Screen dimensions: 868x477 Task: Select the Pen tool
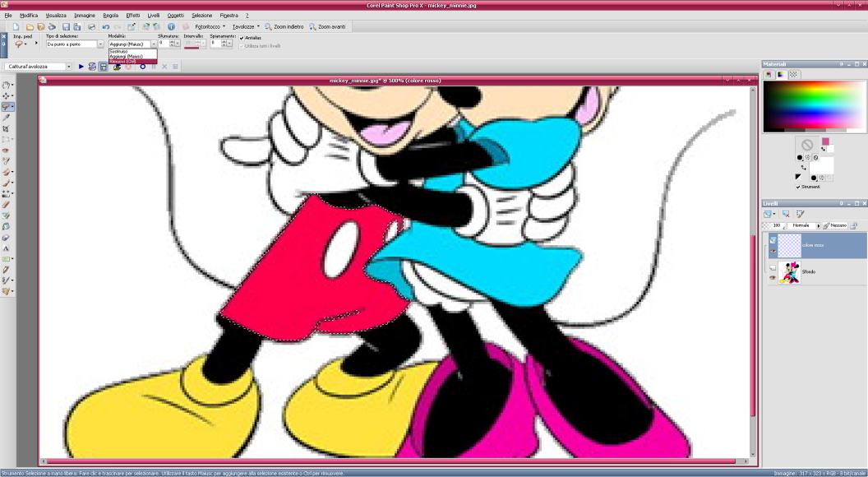click(x=6, y=270)
